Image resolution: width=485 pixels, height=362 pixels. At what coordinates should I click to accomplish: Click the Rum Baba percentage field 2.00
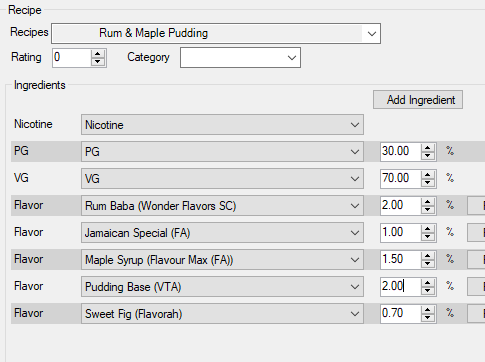point(400,205)
